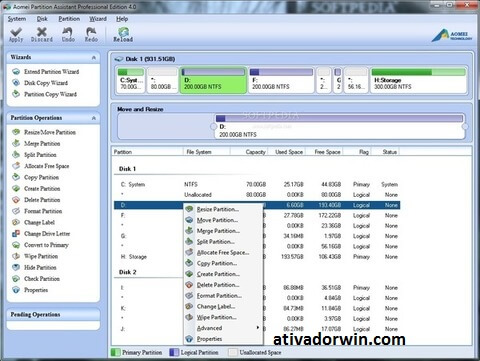
Task: Sort by the Used Space column header
Action: pyautogui.click(x=287, y=152)
